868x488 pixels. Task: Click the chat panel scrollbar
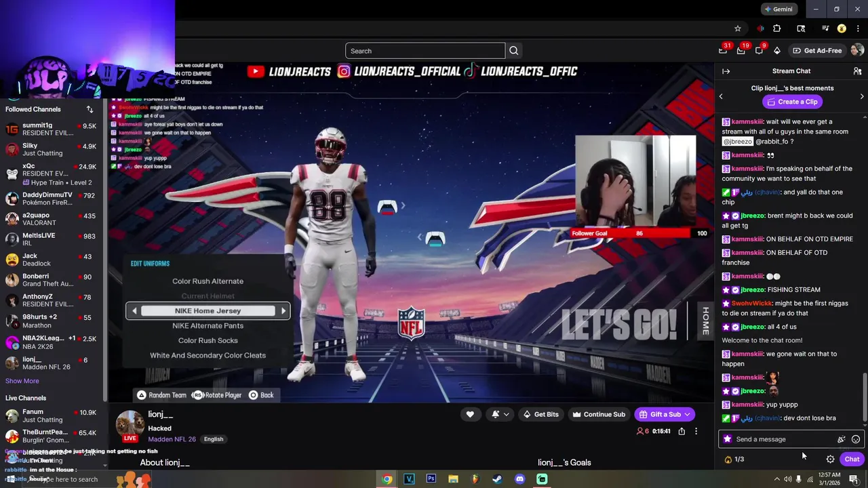864,396
